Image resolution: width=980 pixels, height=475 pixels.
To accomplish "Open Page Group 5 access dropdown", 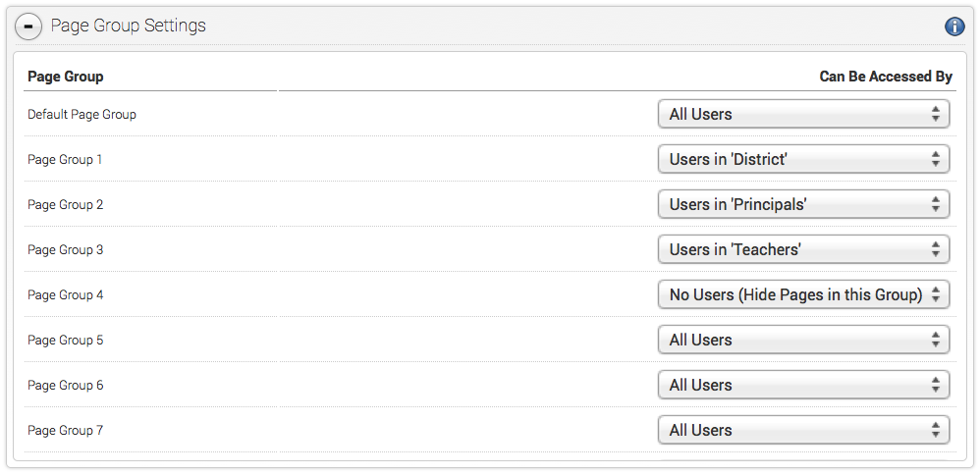I will click(x=804, y=340).
